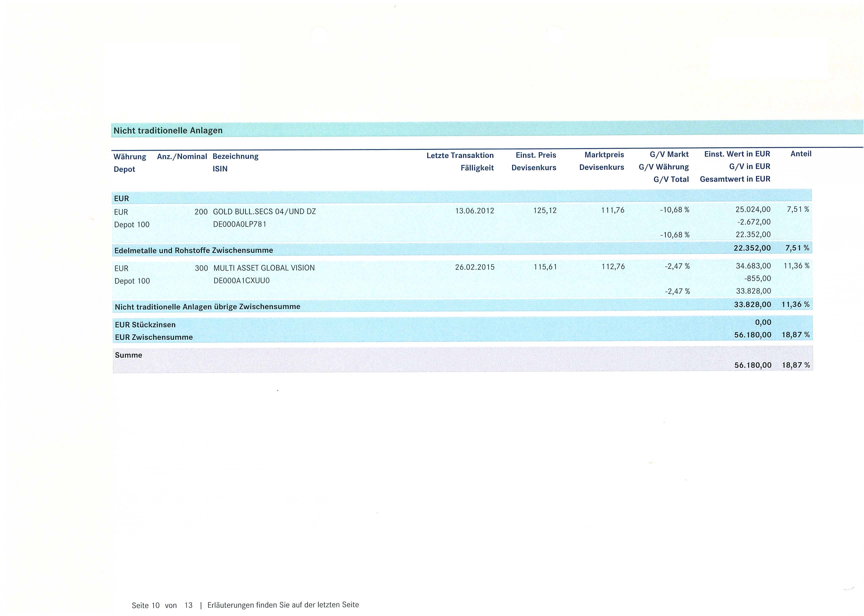Click the 'Währung' column header
The image size is (864, 616).
coord(130,157)
